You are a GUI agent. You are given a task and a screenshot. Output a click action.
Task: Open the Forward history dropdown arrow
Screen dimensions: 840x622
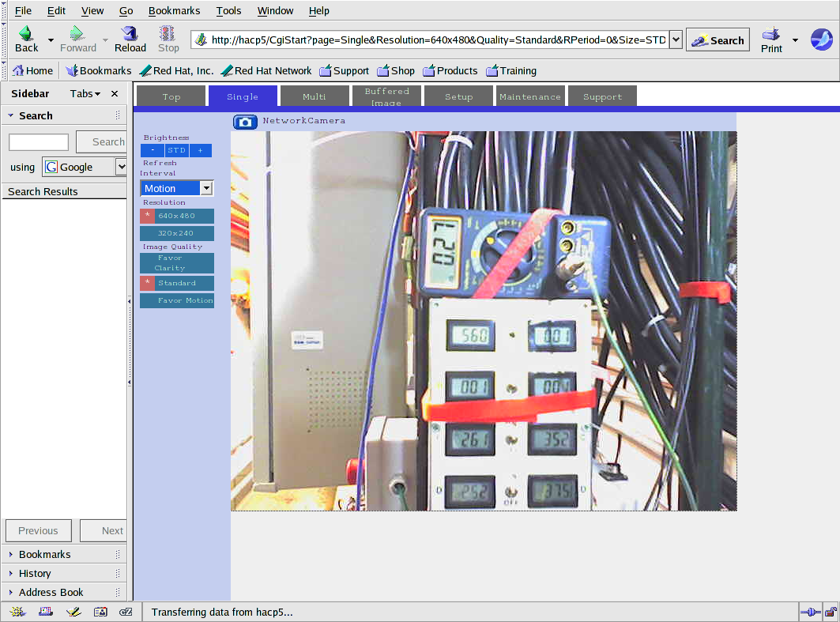tap(105, 40)
